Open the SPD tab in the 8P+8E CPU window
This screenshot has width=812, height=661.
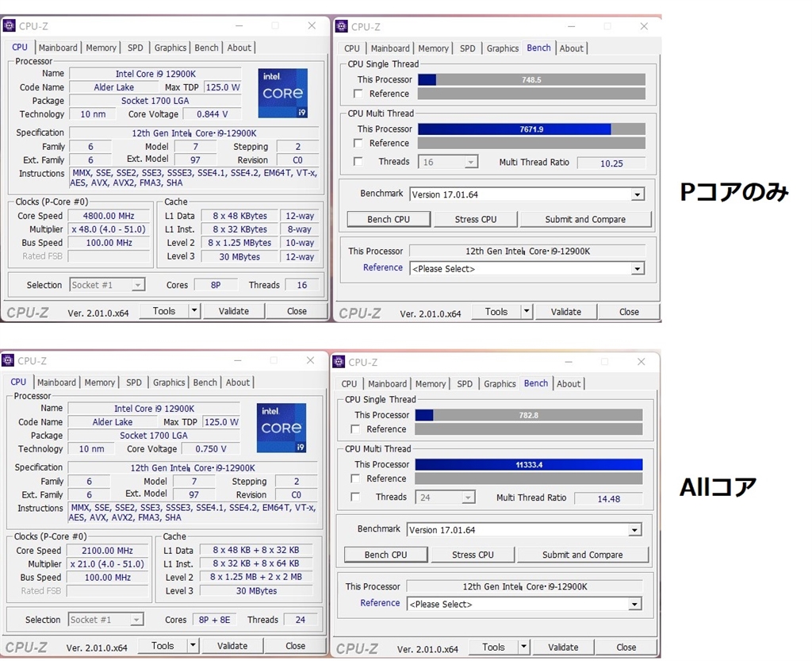(133, 382)
